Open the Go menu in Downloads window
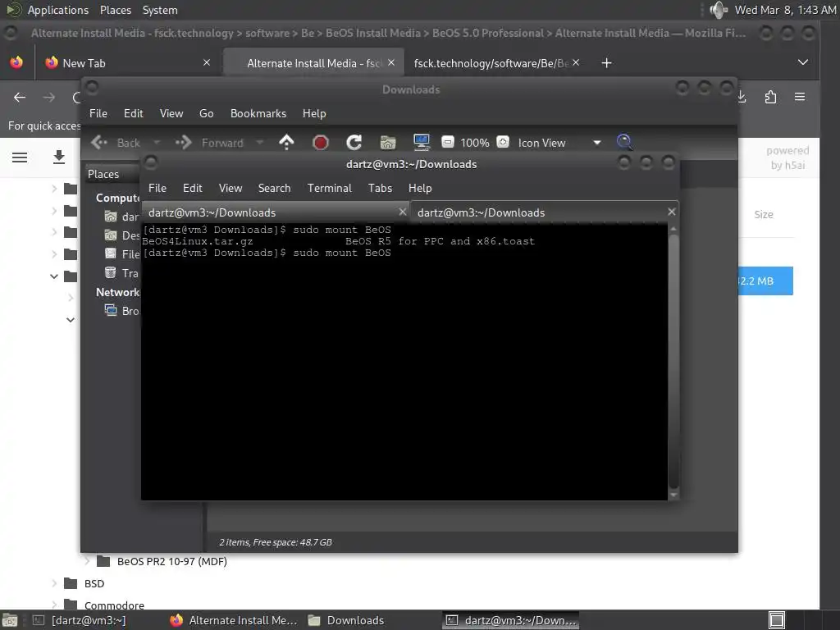 pyautogui.click(x=206, y=113)
